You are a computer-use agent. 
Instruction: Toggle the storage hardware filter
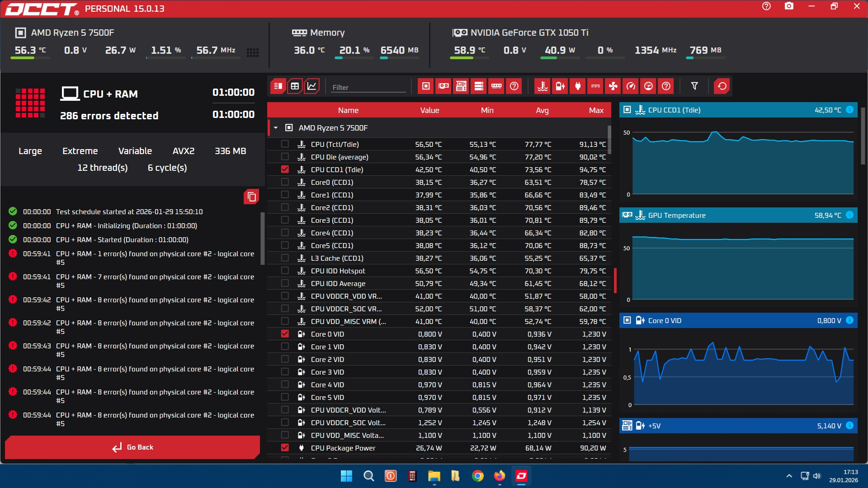pos(479,86)
